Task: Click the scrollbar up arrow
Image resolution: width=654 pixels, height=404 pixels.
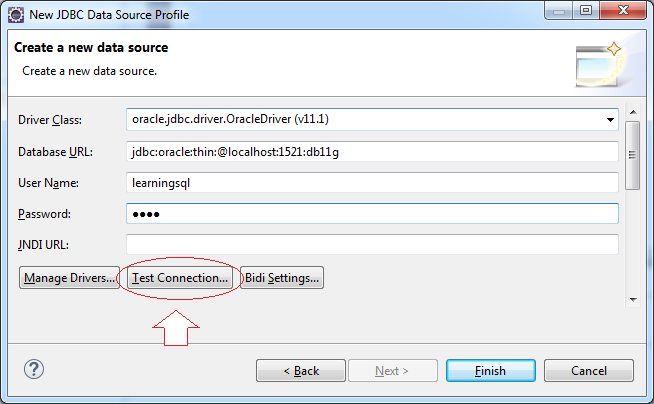Action: 633,112
